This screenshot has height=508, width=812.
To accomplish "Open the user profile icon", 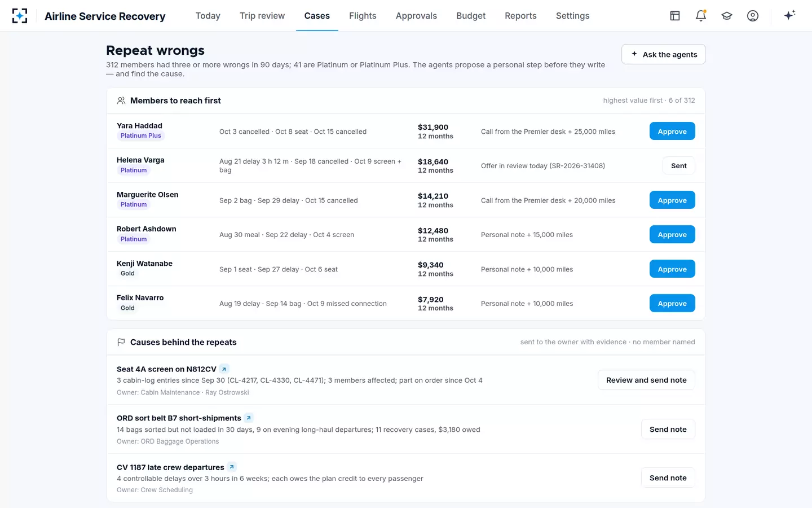I will (x=753, y=16).
